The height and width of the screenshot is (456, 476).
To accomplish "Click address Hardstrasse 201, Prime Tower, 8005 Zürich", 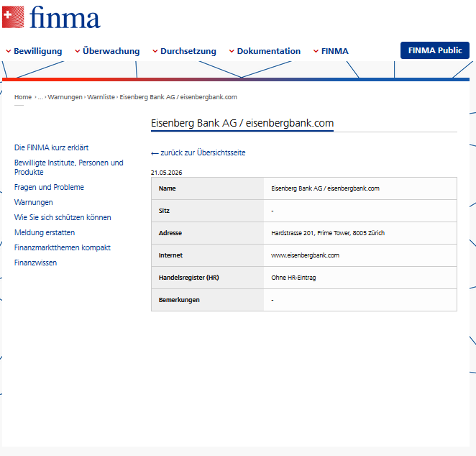I will pyautogui.click(x=328, y=233).
